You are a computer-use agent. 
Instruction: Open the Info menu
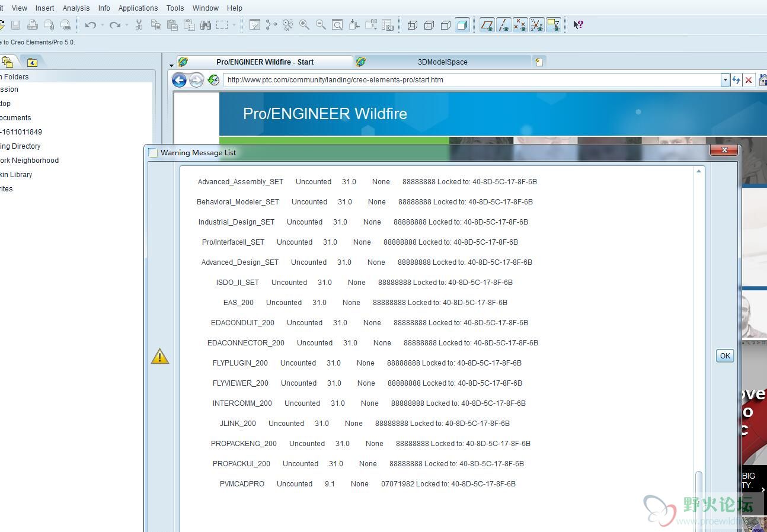click(104, 8)
